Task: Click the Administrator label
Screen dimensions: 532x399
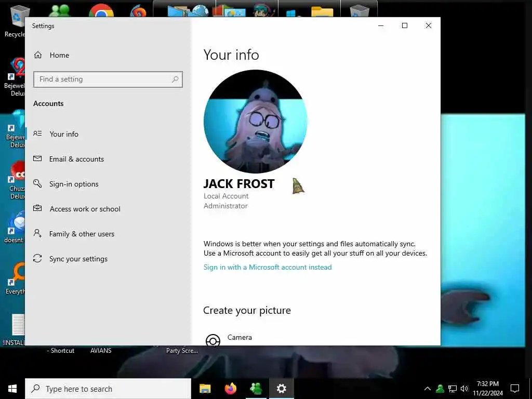Action: tap(225, 206)
